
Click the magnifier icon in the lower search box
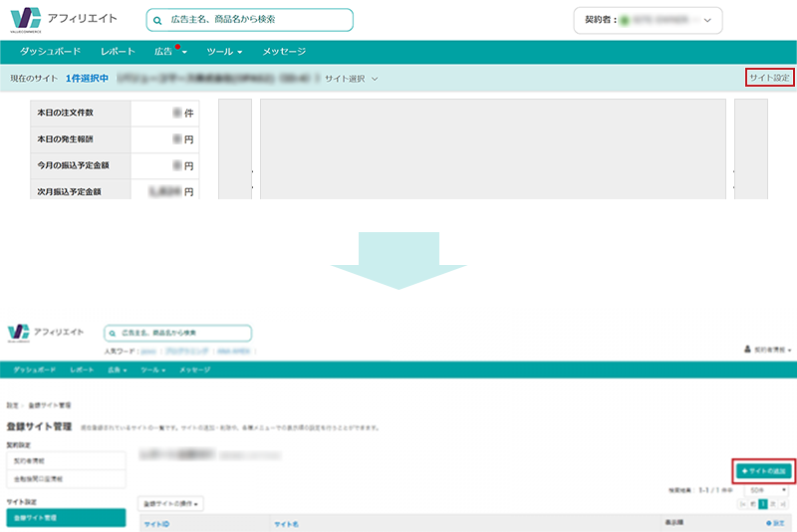tap(113, 333)
